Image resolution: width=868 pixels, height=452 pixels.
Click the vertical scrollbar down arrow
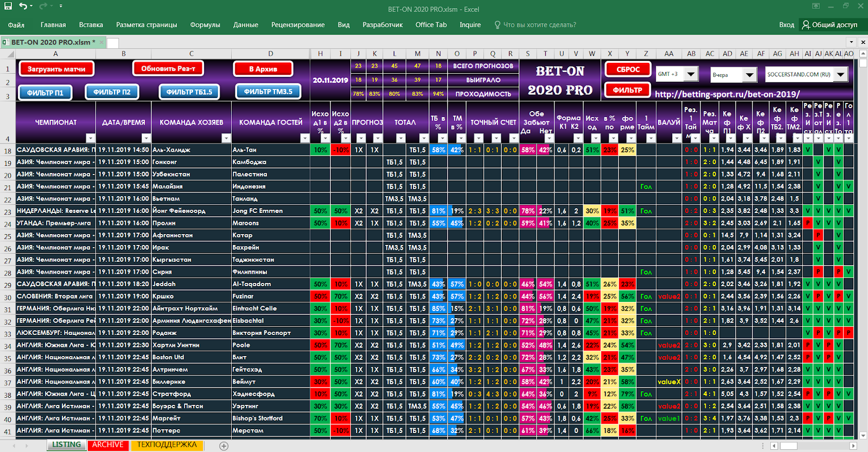click(x=863, y=435)
